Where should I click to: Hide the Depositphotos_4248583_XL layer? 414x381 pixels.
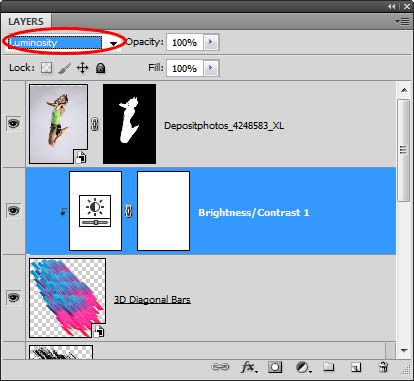point(14,124)
